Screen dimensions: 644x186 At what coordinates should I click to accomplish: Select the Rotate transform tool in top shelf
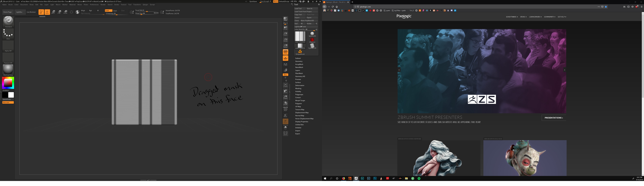pyautogui.click(x=65, y=12)
